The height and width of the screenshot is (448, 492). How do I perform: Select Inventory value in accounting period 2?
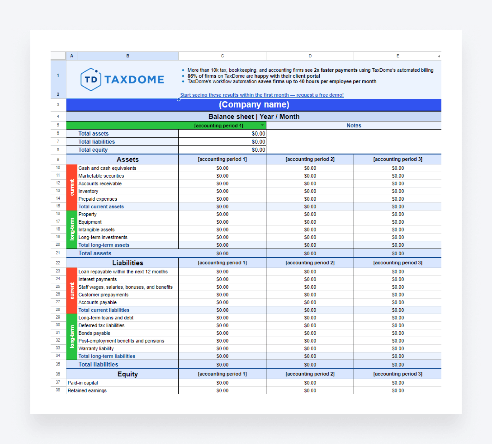(310, 191)
